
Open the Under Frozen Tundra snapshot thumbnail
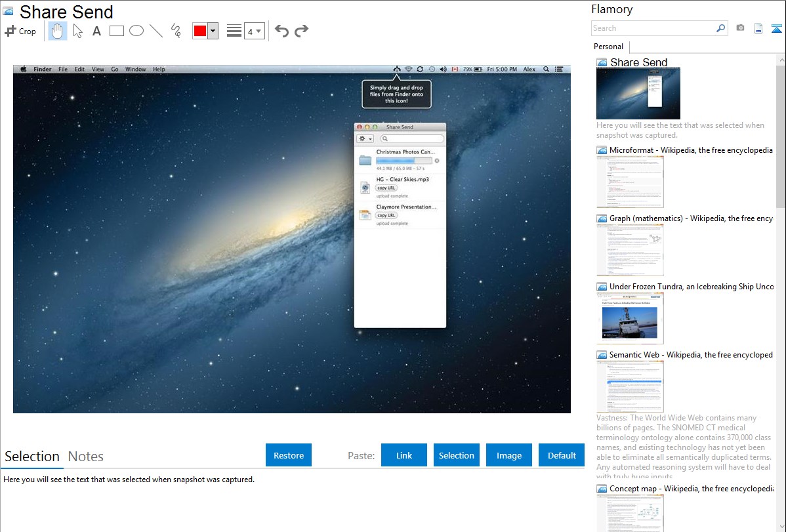(631, 317)
